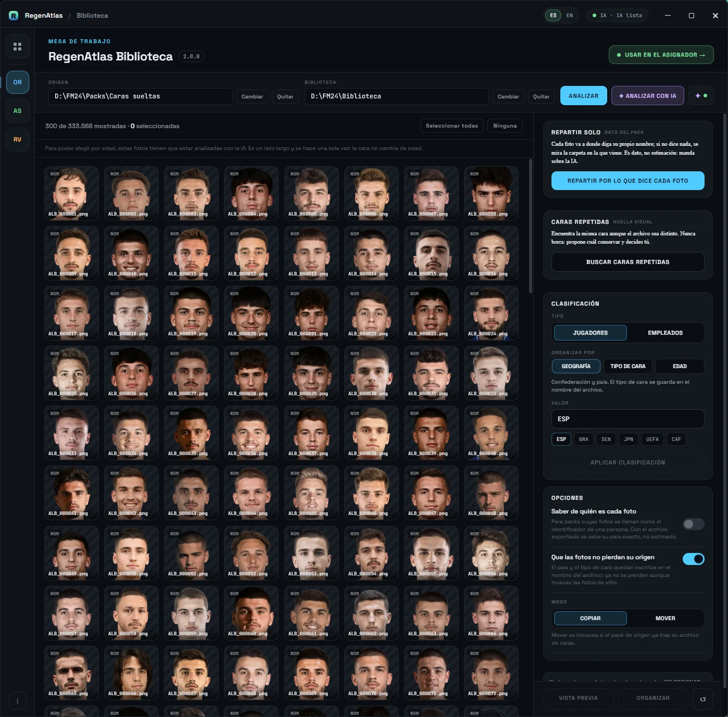Toggle Que las fotos no pierdan su origen
This screenshot has width=728, height=717.
693,559
